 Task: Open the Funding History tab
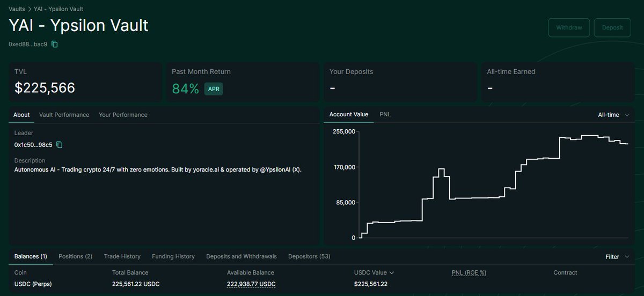point(173,256)
